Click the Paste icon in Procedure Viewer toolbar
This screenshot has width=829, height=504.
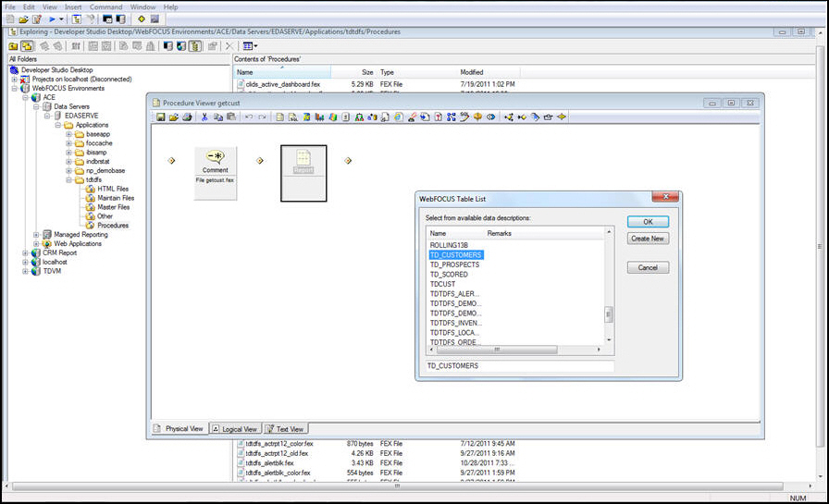231,117
